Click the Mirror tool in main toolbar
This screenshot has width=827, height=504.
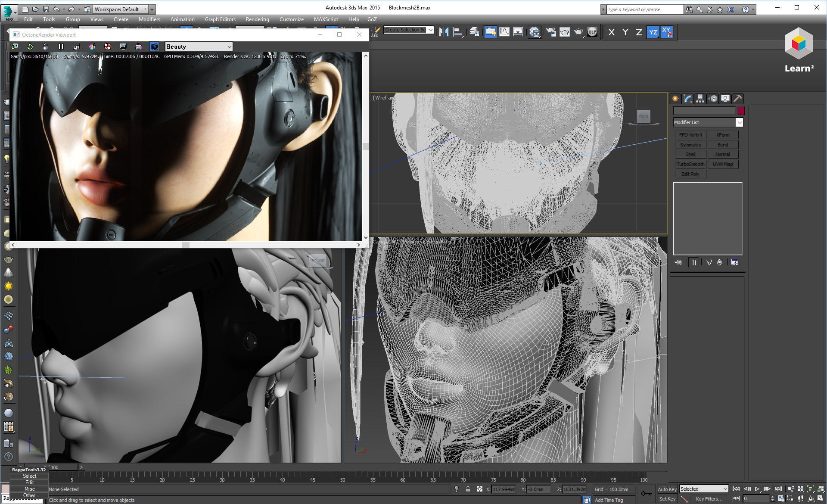444,32
